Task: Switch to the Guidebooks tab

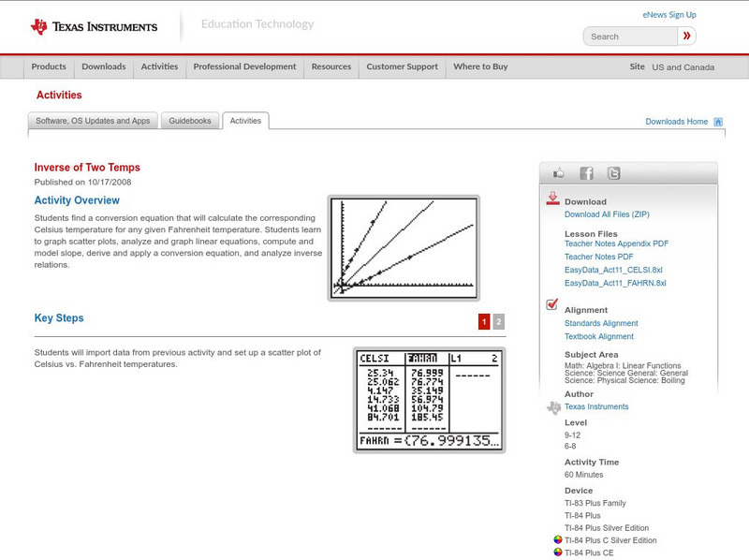Action: (190, 121)
